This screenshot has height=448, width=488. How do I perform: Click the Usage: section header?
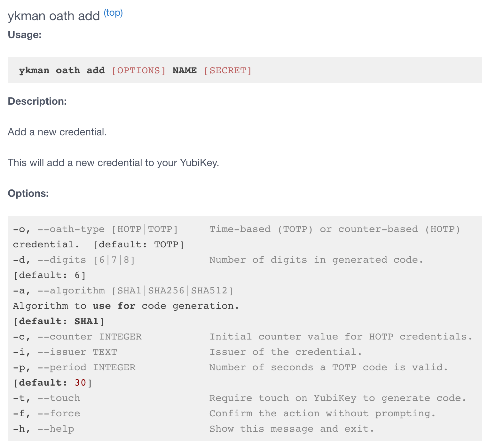pos(24,35)
